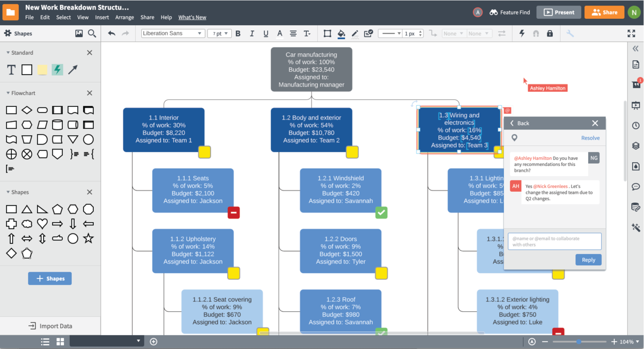Click the comment reply input field
This screenshot has width=644, height=349.
tap(554, 241)
